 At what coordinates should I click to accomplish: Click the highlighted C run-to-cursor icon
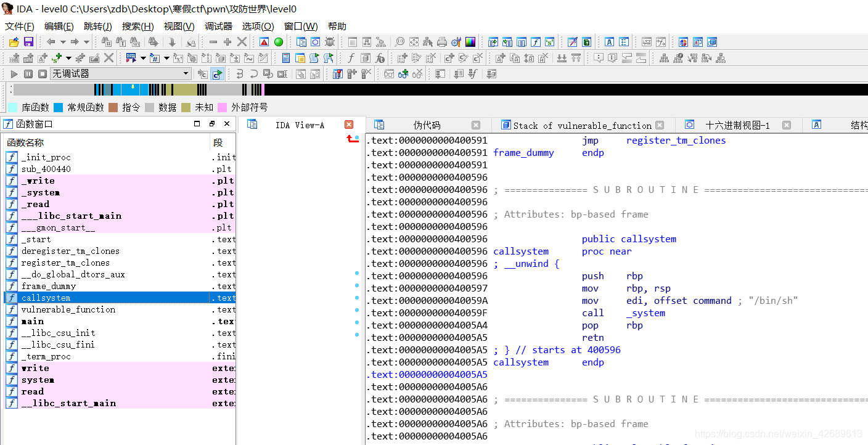click(217, 74)
